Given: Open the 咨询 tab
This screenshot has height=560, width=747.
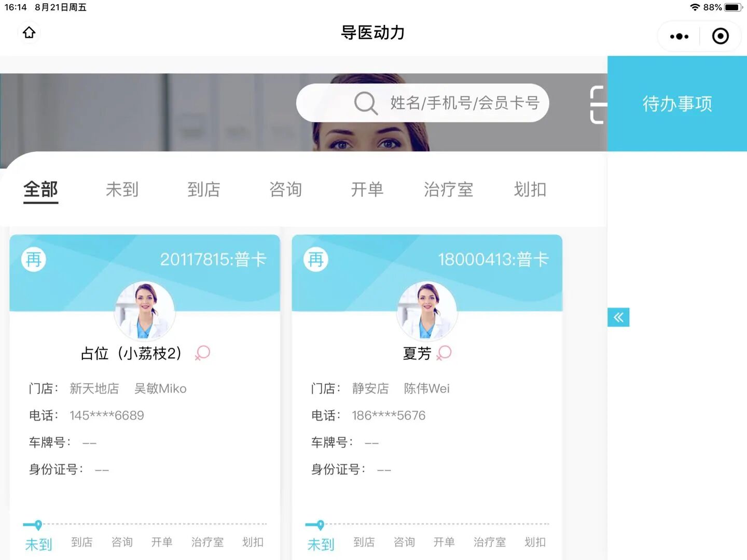Looking at the screenshot, I should [x=285, y=190].
